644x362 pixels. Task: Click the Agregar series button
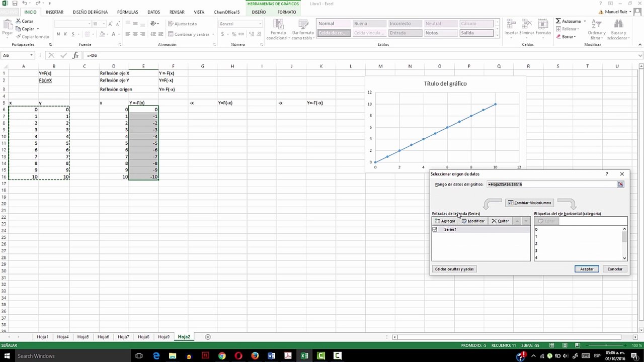pyautogui.click(x=445, y=221)
